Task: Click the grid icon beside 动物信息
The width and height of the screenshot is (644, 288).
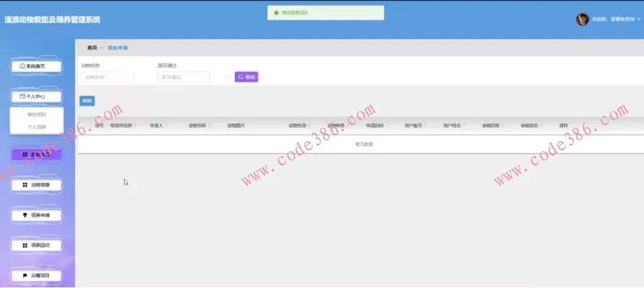Action: click(25, 185)
